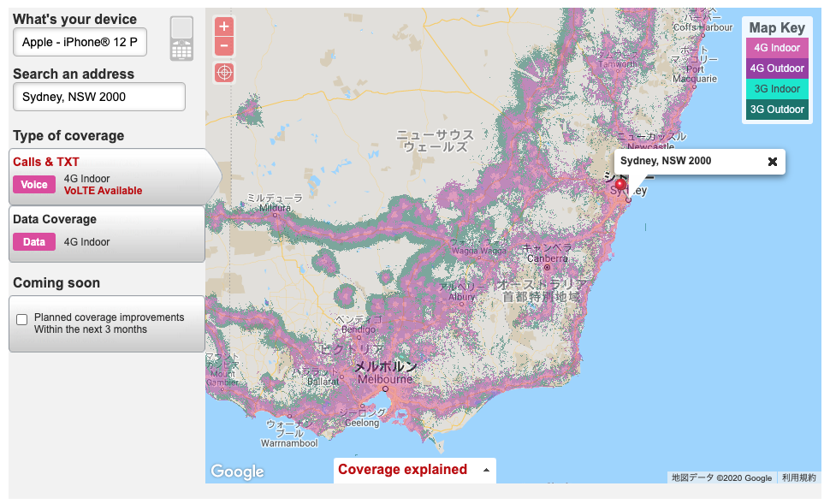Open the 利用規約 terms link
830x504 pixels.
click(x=797, y=478)
